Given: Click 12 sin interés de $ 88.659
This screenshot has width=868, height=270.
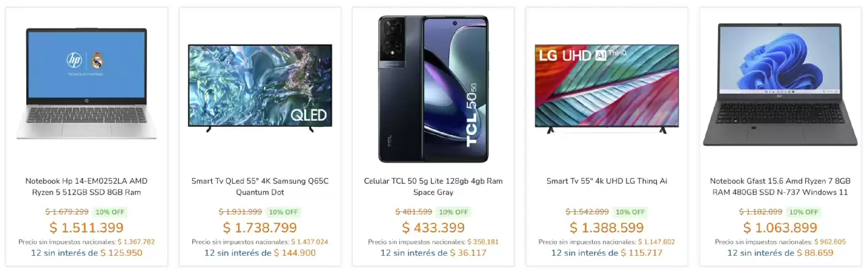Looking at the screenshot, I should (x=780, y=253).
